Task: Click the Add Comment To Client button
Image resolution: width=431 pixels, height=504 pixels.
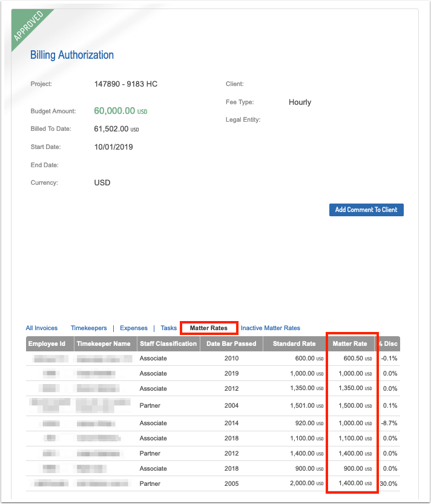Action: pyautogui.click(x=366, y=210)
